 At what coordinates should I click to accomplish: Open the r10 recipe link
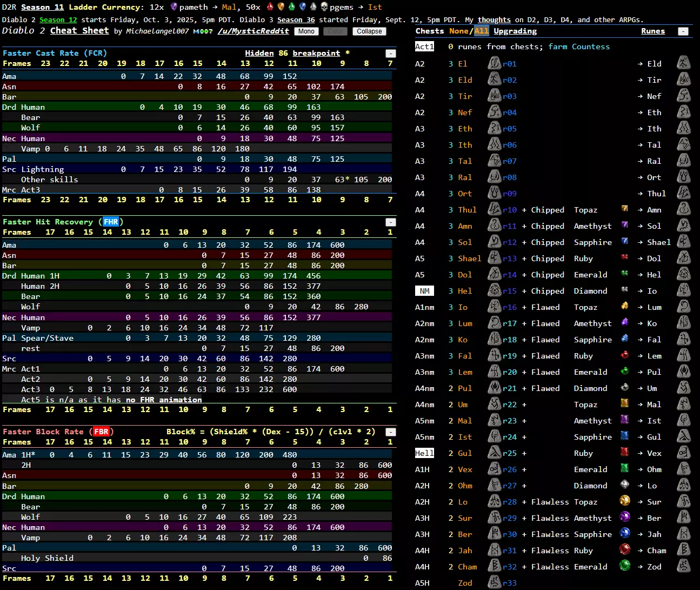tap(510, 210)
